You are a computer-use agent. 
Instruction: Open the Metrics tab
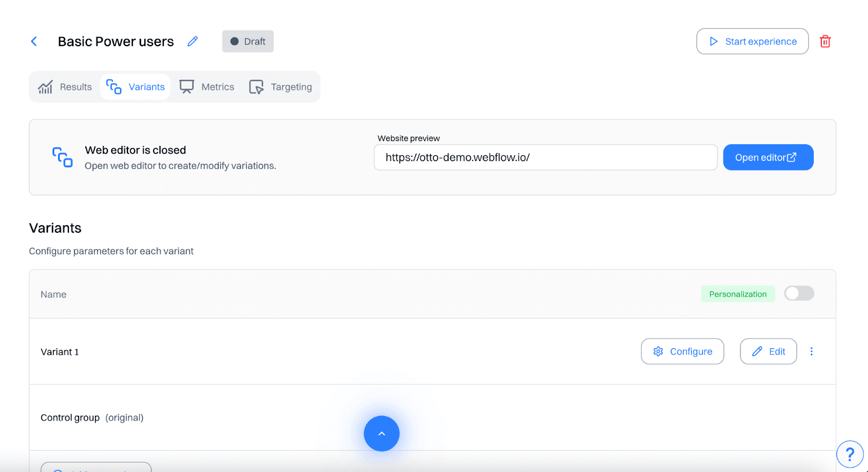point(207,87)
